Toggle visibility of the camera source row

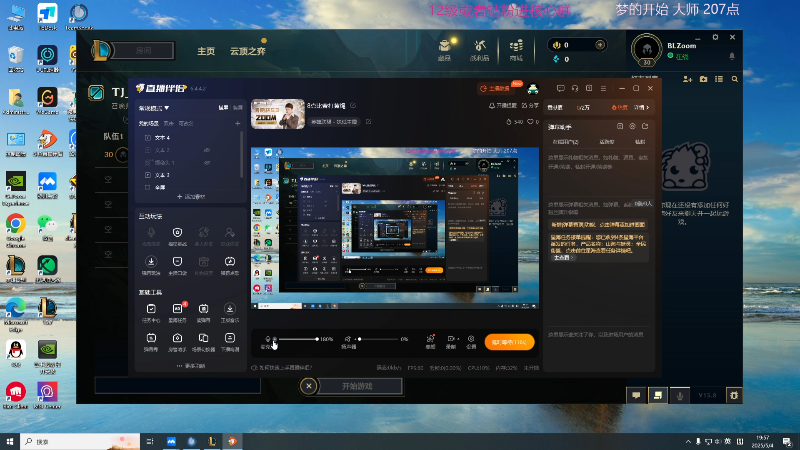tap(207, 163)
